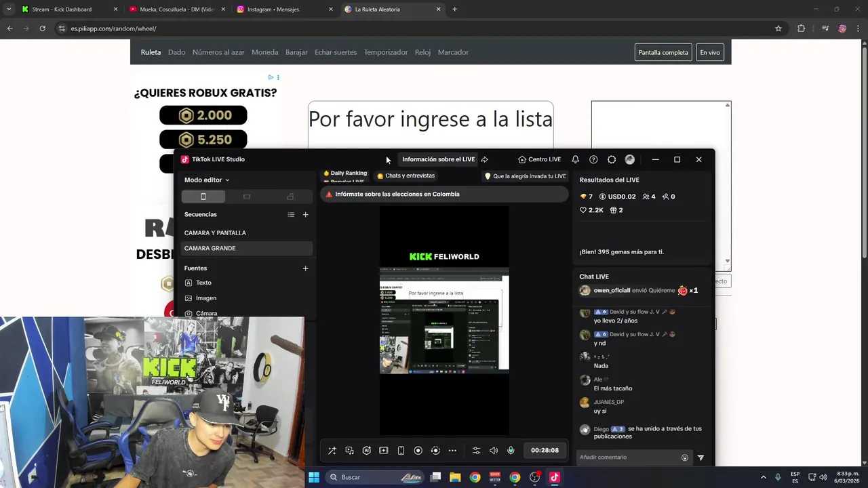The image size is (868, 488).
Task: Click the address bar URL
Action: (x=114, y=28)
